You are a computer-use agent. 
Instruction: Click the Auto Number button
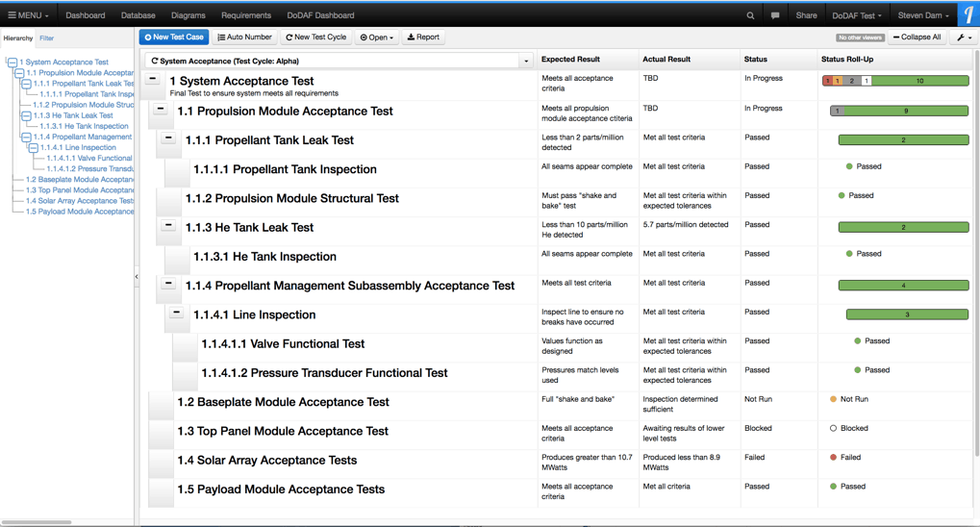(244, 38)
